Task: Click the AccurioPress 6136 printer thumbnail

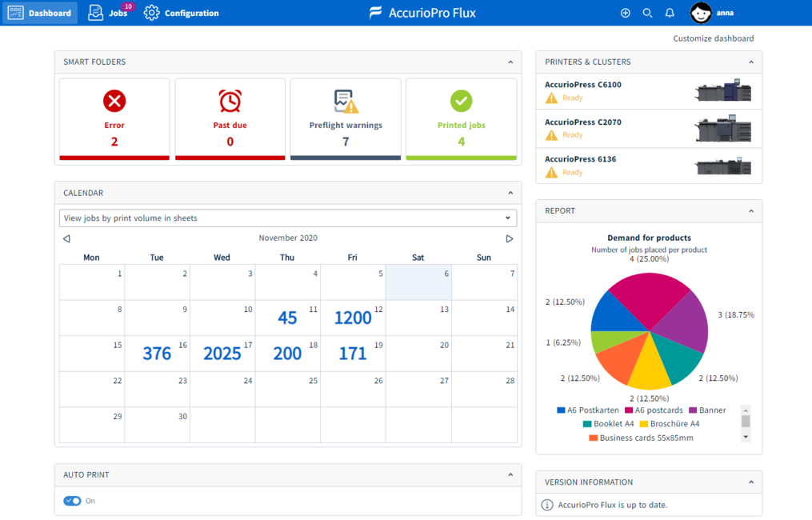Action: [x=723, y=166]
